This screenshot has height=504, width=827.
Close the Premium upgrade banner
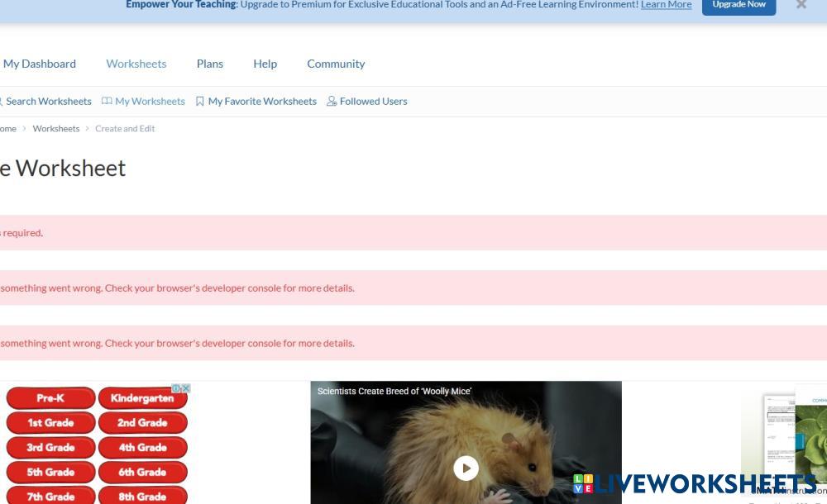(x=801, y=5)
